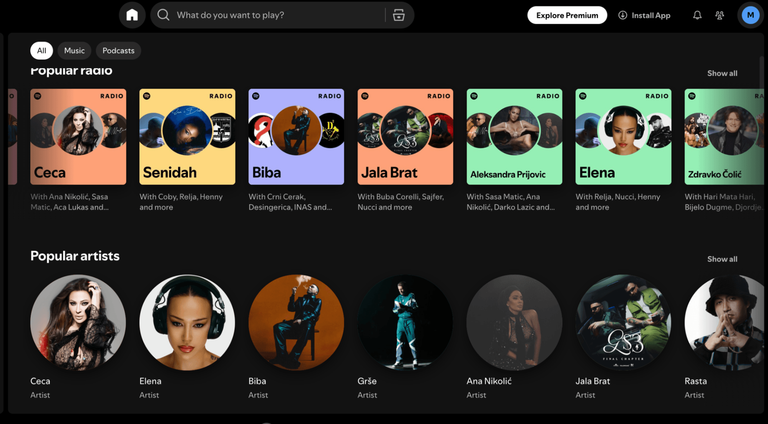The height and width of the screenshot is (424, 768).
Task: Switch to the Podcasts filter
Action: tap(118, 50)
